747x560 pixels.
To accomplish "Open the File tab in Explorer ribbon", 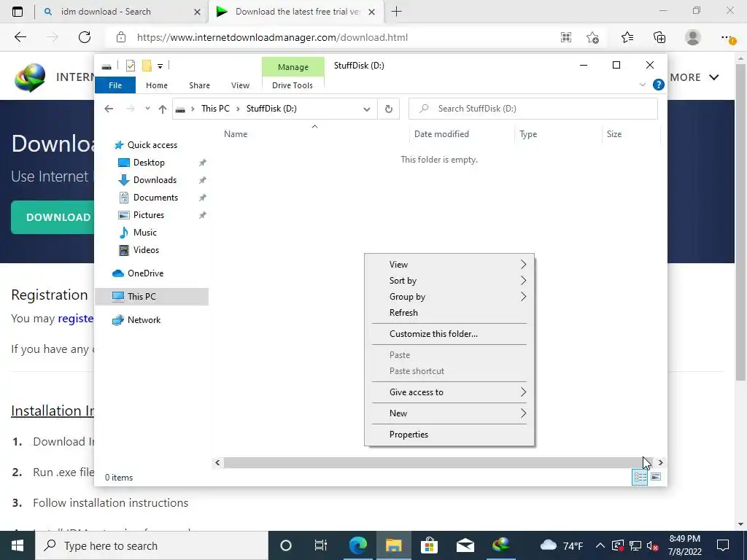I will tap(115, 85).
